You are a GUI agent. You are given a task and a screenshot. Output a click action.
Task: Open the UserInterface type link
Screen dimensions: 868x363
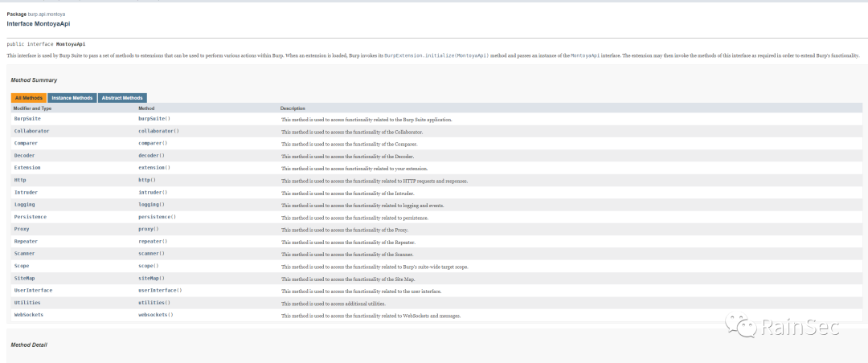33,291
